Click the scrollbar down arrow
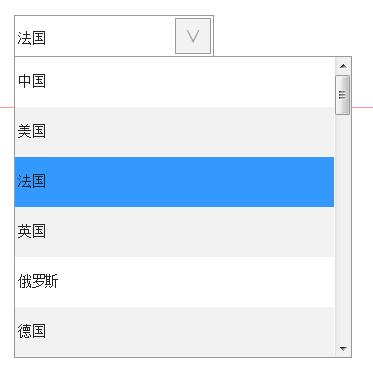The image size is (373, 378). click(343, 349)
